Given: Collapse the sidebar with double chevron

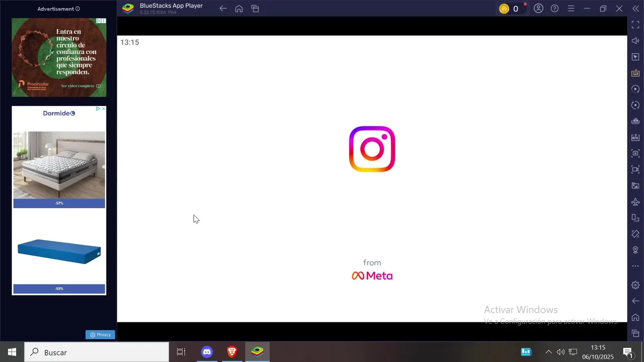Looking at the screenshot, I should [635, 9].
